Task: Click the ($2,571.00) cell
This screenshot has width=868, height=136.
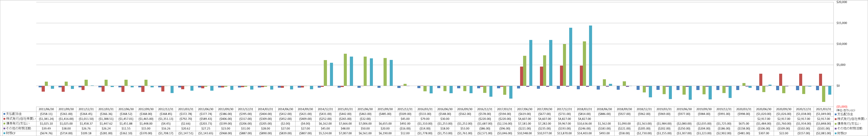Action: tap(485, 133)
